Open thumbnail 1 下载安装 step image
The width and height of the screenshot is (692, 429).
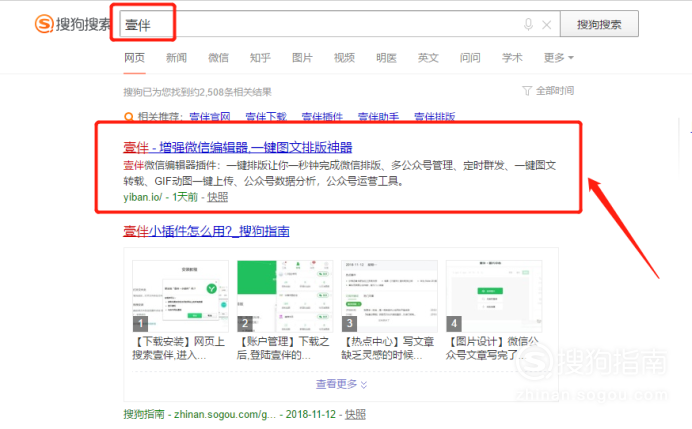[x=181, y=296]
